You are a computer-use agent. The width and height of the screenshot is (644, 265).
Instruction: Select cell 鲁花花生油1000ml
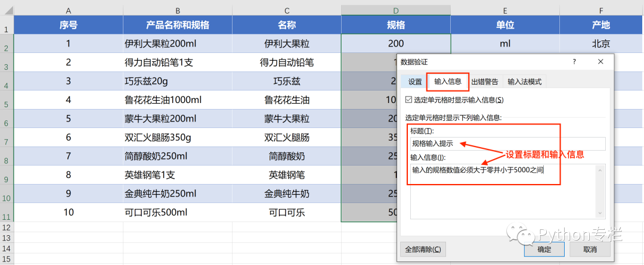coord(178,100)
